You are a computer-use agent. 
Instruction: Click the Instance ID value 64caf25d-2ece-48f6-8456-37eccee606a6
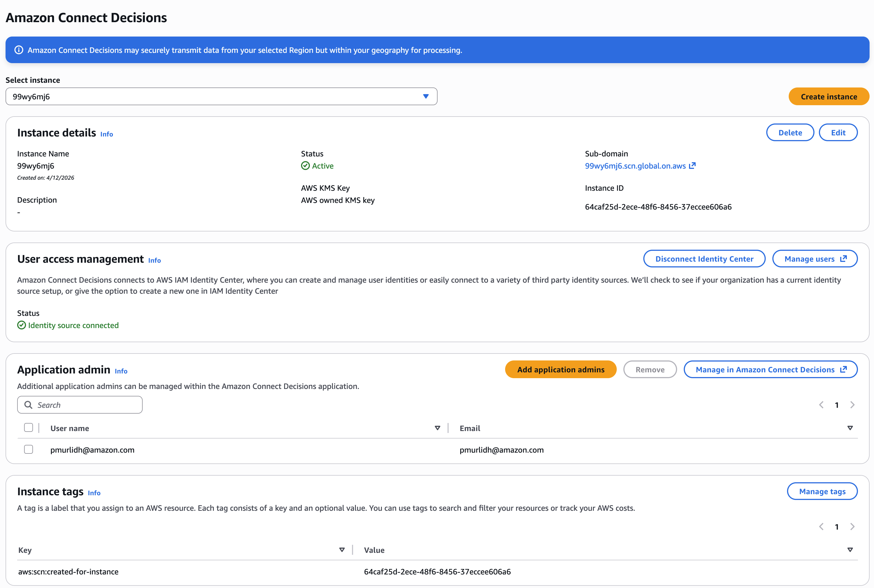(658, 207)
